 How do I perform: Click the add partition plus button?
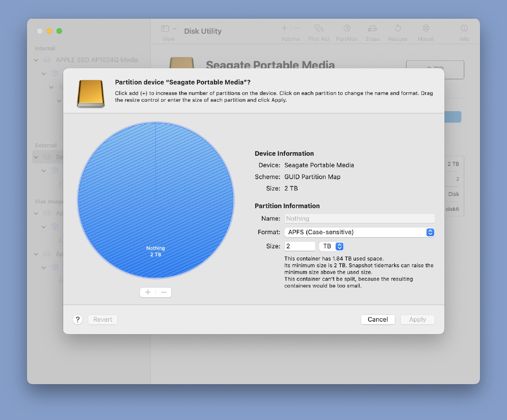coord(148,292)
